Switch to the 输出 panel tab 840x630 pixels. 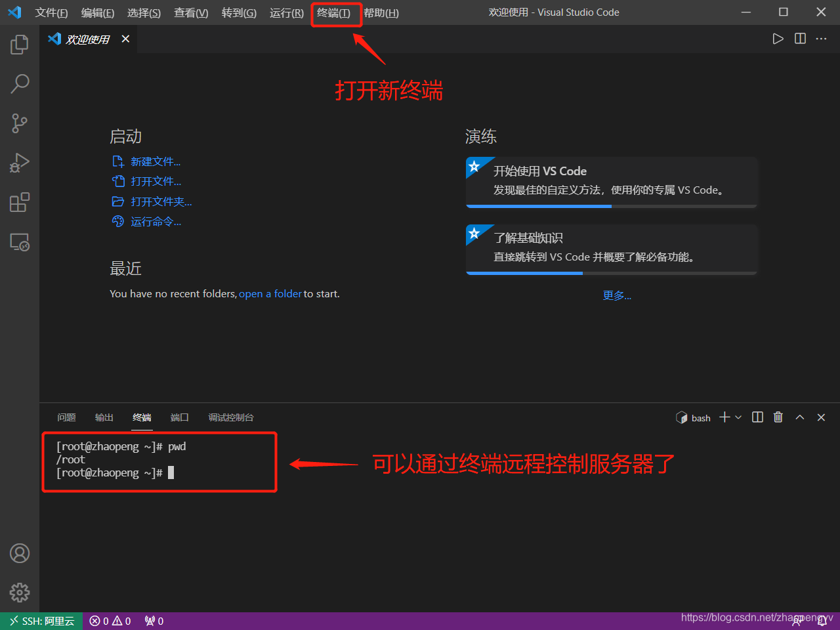104,417
